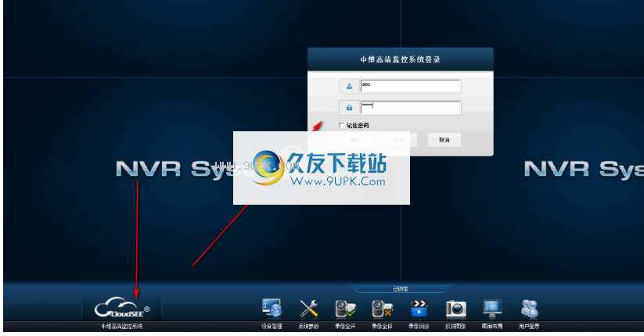Open Recording Playback (录像回放) clapperboard icon
The image size is (644, 336).
tap(419, 309)
